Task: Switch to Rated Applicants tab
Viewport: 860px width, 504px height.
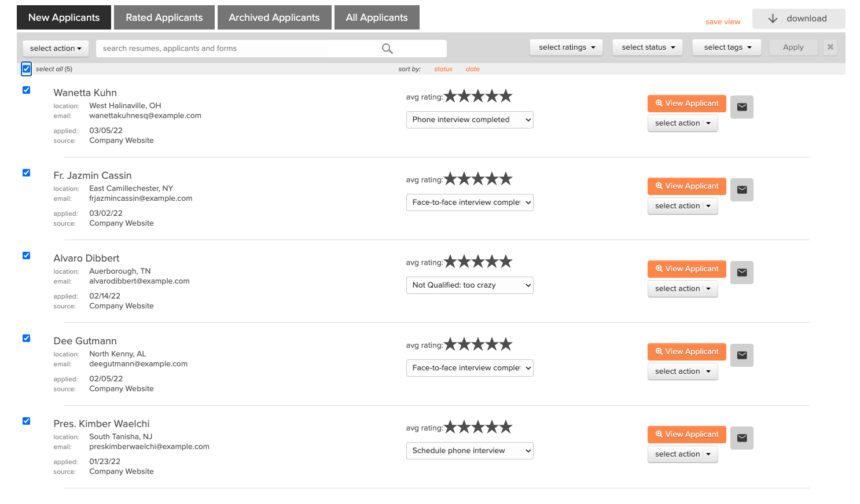Action: coord(164,17)
